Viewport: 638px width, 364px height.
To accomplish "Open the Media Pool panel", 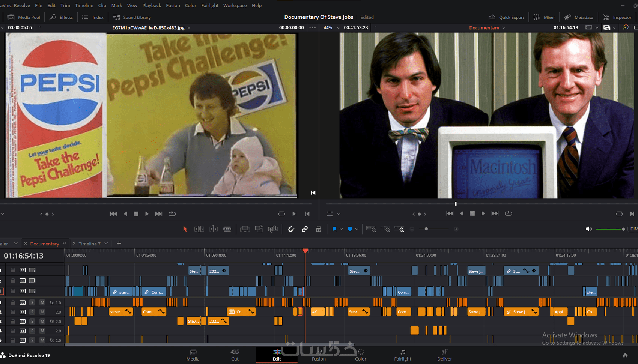I will click(x=24, y=17).
